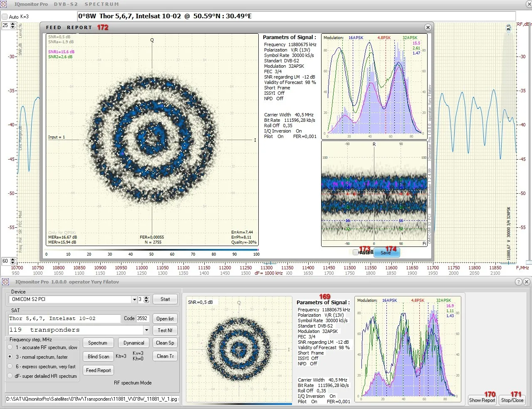Close the Feed Report panel
The width and height of the screenshot is (532, 409).
coord(428,27)
